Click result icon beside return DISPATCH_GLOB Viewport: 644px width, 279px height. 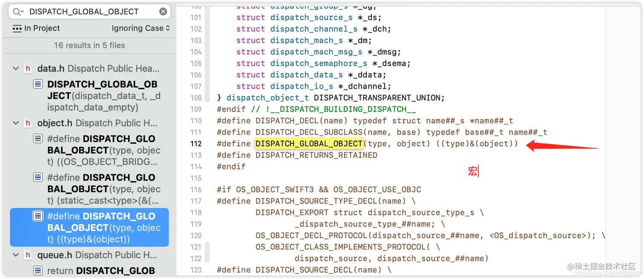coord(38,270)
